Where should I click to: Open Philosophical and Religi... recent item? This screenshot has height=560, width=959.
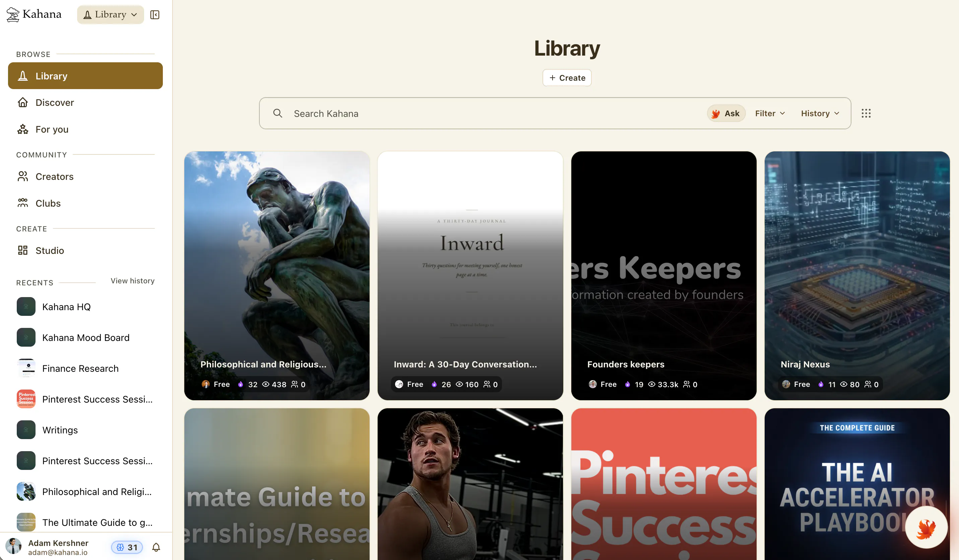(x=85, y=492)
